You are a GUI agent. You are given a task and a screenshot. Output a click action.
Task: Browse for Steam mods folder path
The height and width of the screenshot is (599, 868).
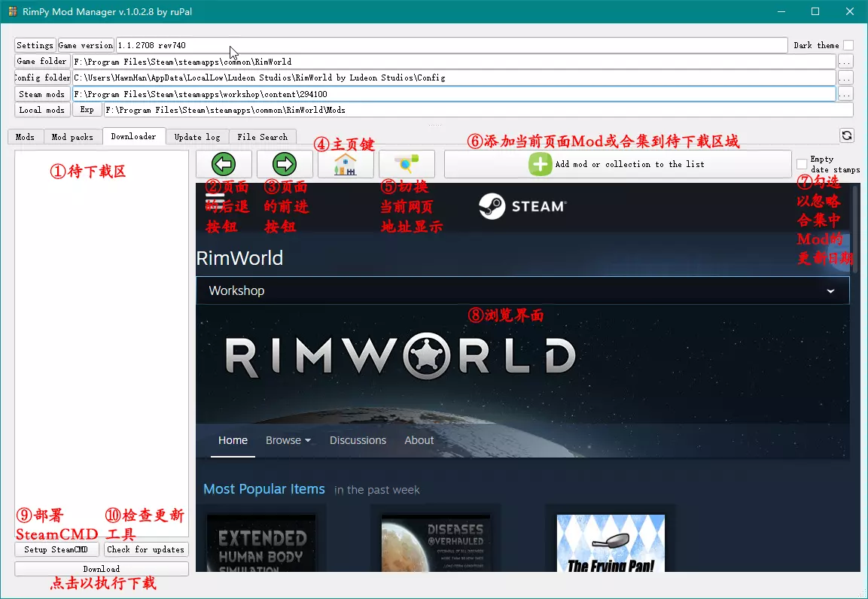click(845, 94)
